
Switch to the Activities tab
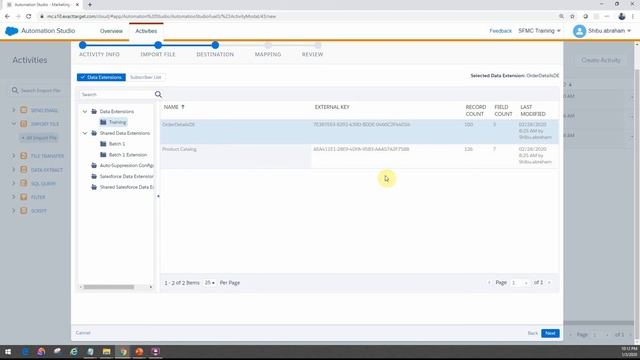coord(146,31)
